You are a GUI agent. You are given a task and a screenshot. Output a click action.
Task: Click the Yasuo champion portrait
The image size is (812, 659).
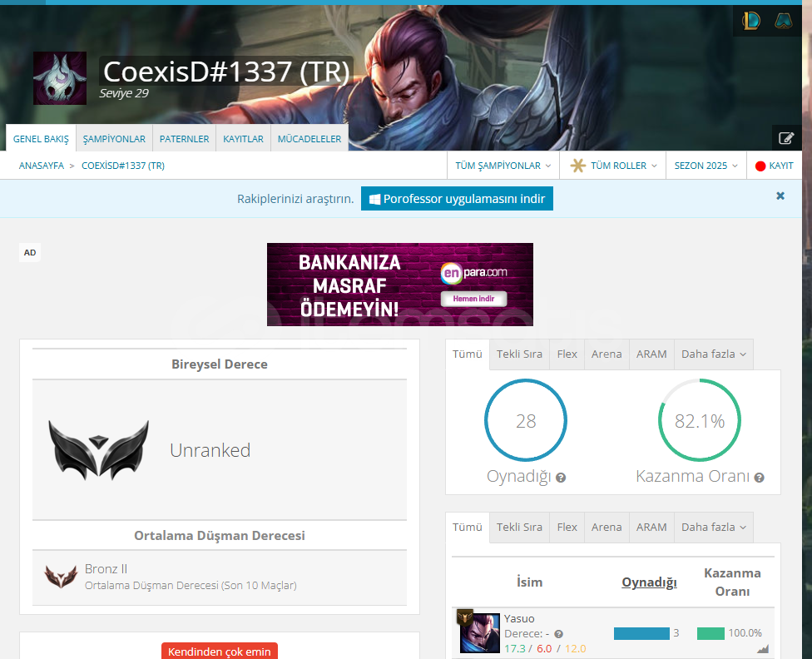tap(480, 633)
